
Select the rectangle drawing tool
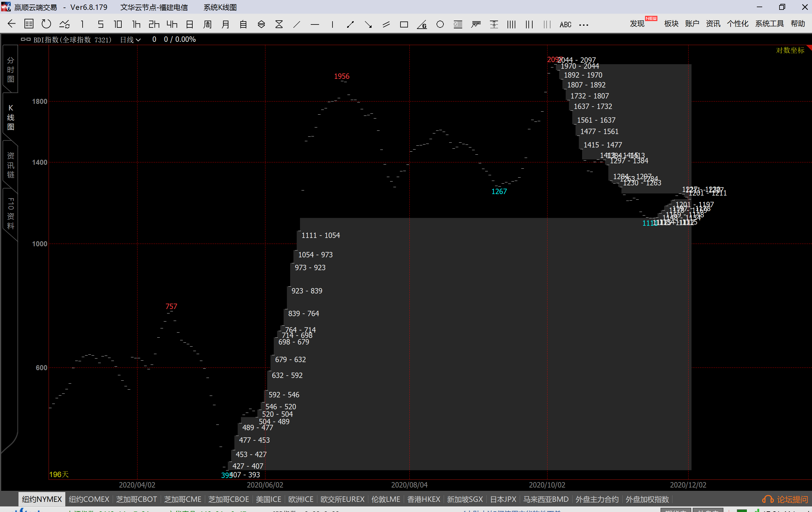(404, 24)
